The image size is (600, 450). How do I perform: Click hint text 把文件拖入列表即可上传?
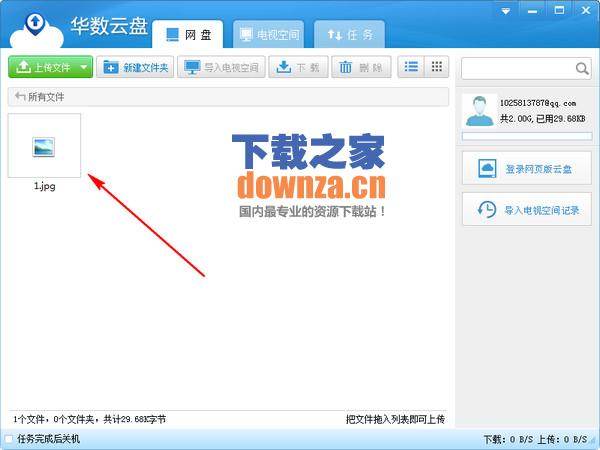pyautogui.click(x=395, y=419)
